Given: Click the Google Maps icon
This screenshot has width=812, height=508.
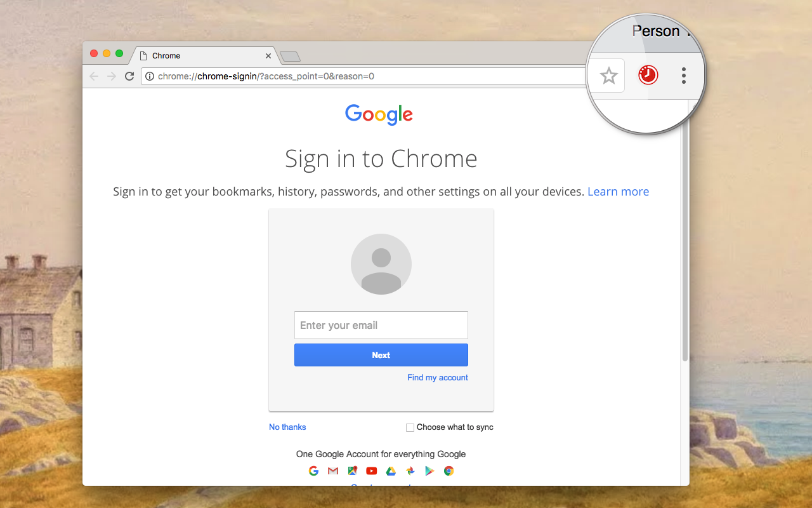Looking at the screenshot, I should click(x=352, y=471).
